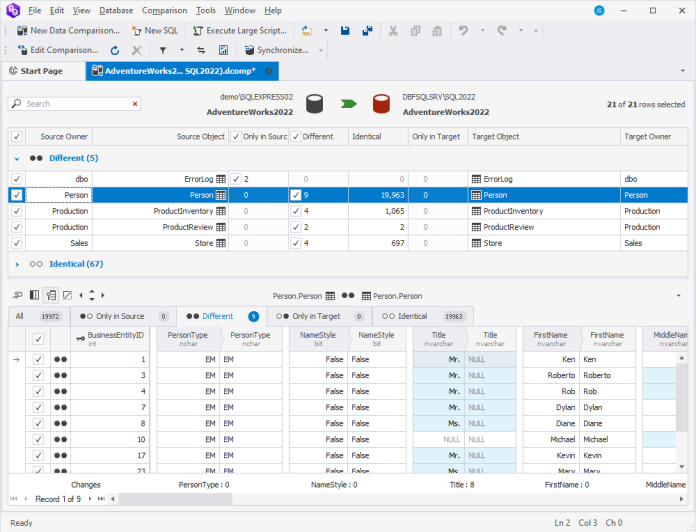
Task: Uncheck the Person table row checkbox
Action: click(x=16, y=195)
